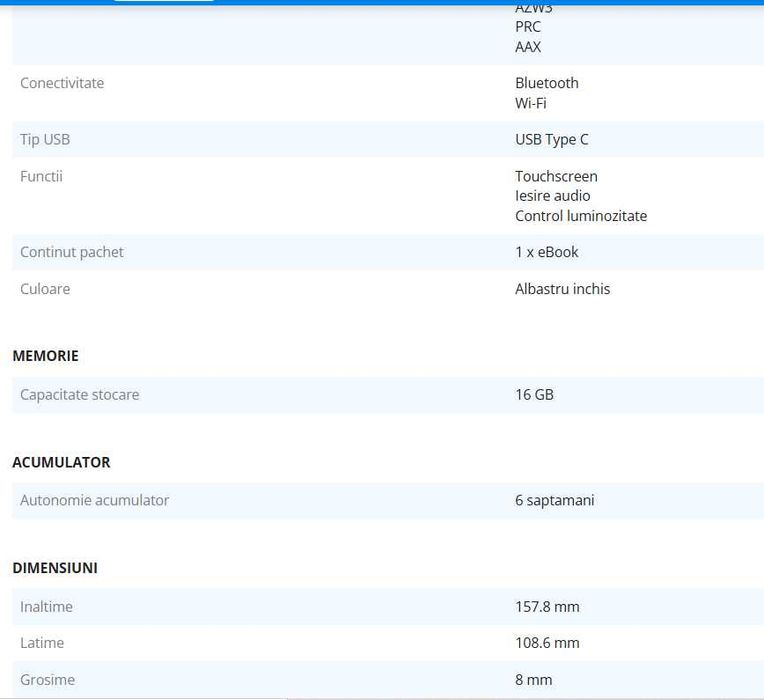The image size is (764, 700).
Task: Click the '157.8 mm' value
Action: click(x=547, y=607)
